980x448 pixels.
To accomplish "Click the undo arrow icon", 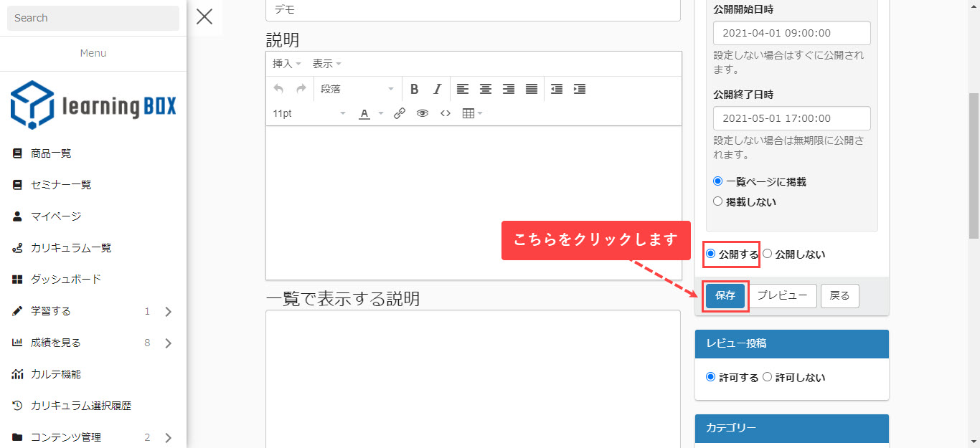I will pos(278,89).
